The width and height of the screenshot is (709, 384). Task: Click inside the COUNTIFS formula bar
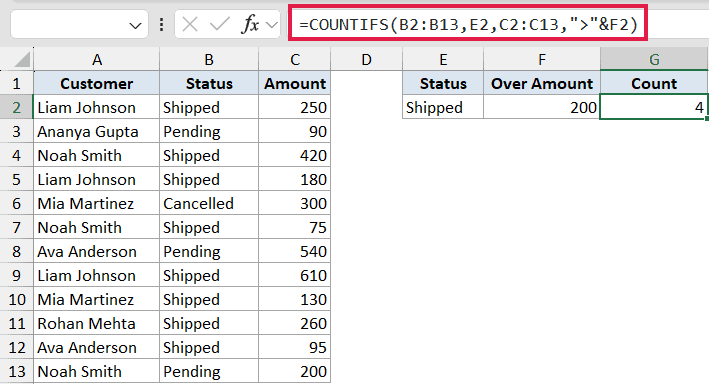point(468,24)
